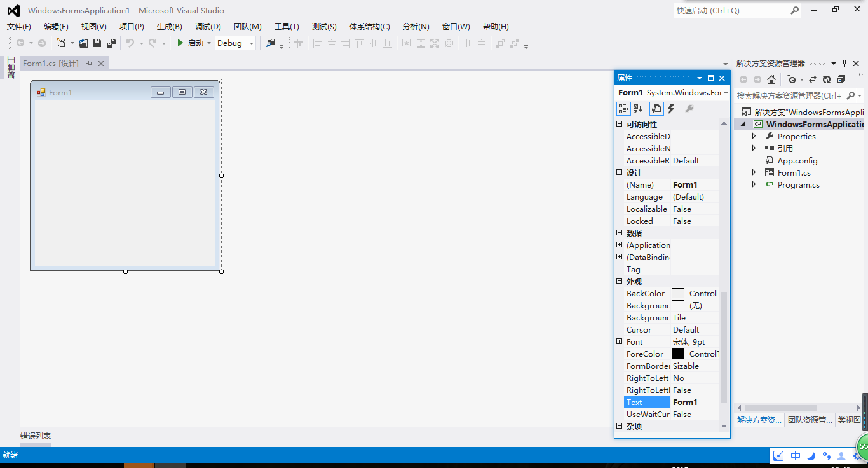Toggle the Alphabetical sort in Properties
868x468 pixels.
[x=639, y=109]
